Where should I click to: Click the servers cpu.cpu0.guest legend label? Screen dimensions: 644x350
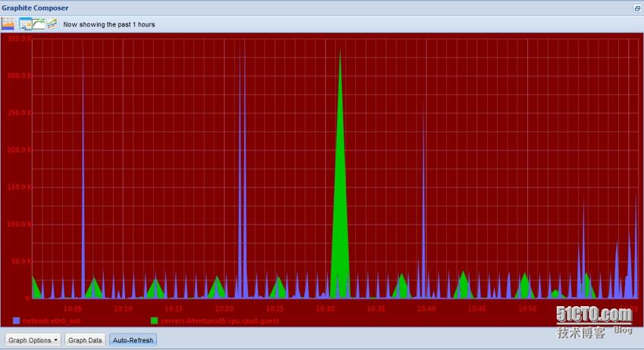(x=220, y=321)
